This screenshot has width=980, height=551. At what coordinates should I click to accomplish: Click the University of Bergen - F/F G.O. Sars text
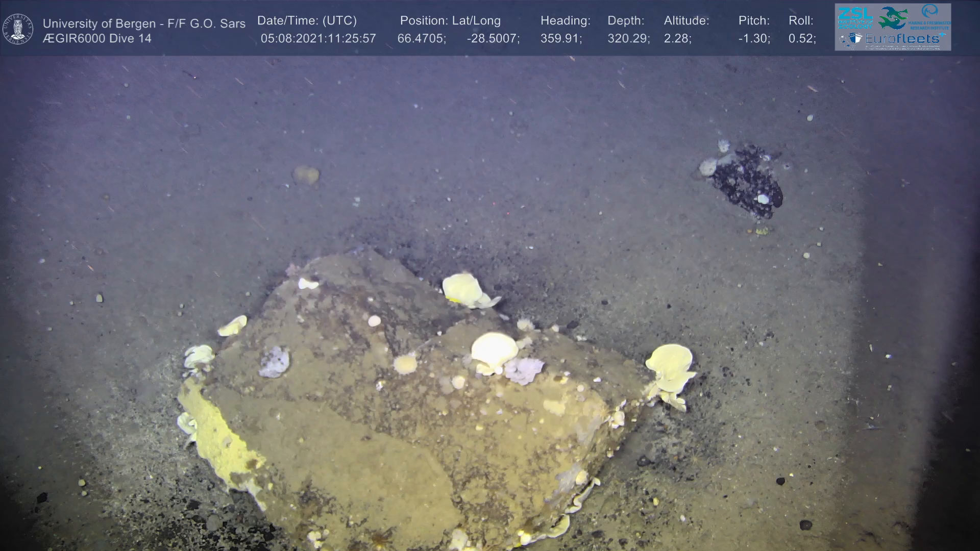(x=144, y=23)
